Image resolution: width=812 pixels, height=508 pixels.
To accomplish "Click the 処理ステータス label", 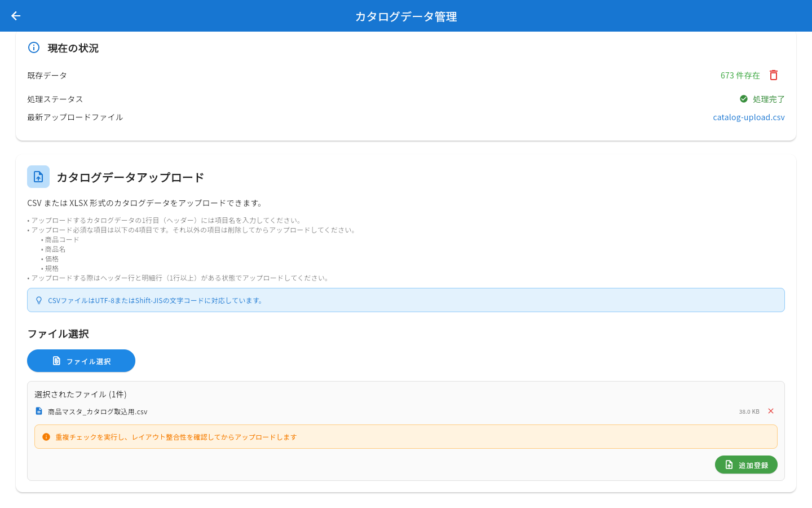I will click(55, 99).
